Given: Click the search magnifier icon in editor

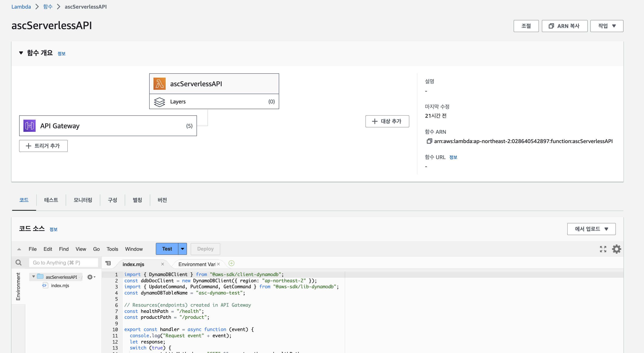Looking at the screenshot, I should tap(18, 262).
